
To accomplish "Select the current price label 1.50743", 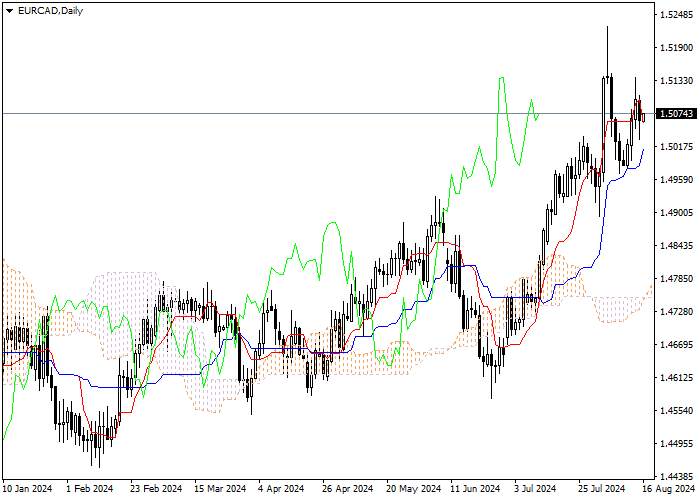I will [x=677, y=114].
